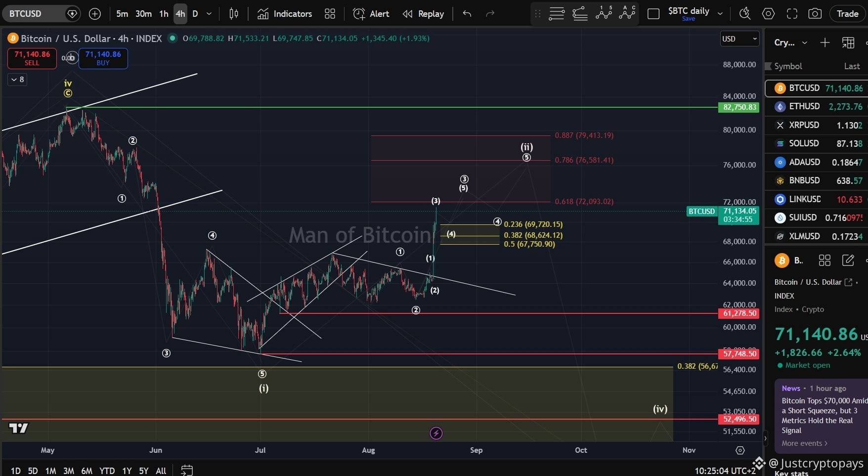
Task: Click the TradingView logo on the chart
Action: 18,428
